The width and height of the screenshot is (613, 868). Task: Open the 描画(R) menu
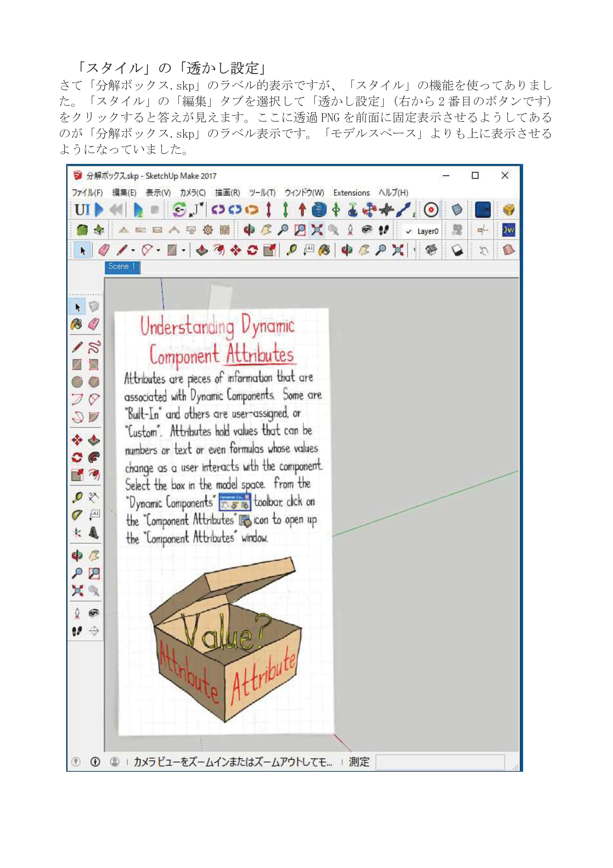227,193
